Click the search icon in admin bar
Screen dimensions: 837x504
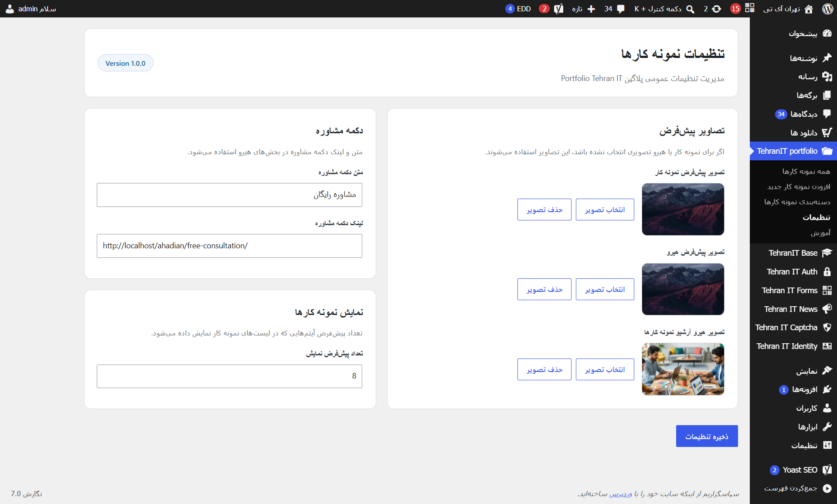click(690, 9)
